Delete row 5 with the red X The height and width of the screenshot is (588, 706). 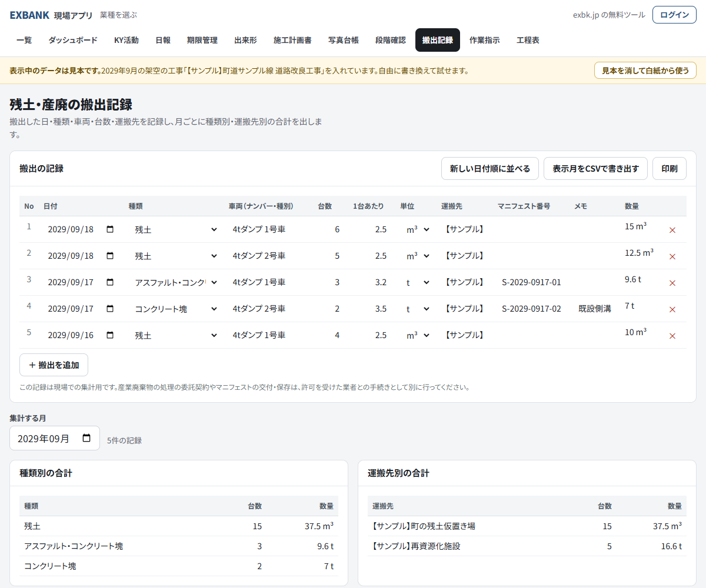672,336
